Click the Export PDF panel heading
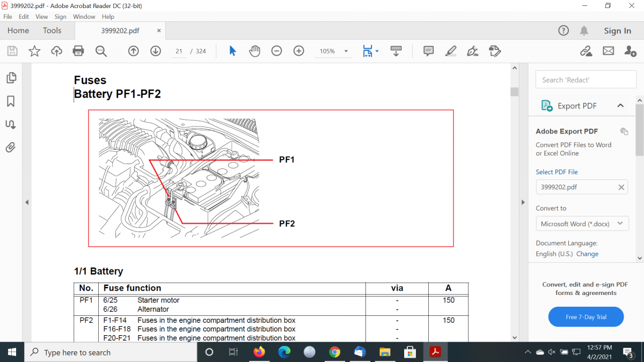 [x=577, y=106]
